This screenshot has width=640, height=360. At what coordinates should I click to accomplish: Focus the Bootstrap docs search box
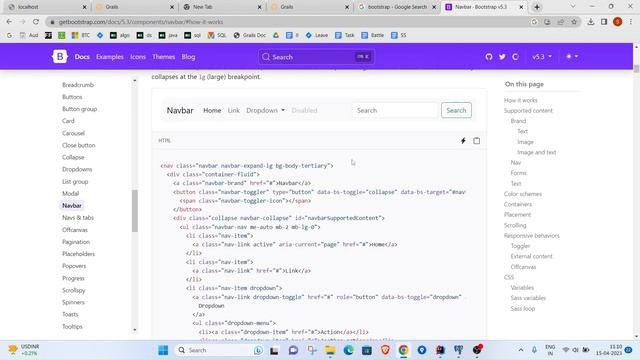[316, 57]
